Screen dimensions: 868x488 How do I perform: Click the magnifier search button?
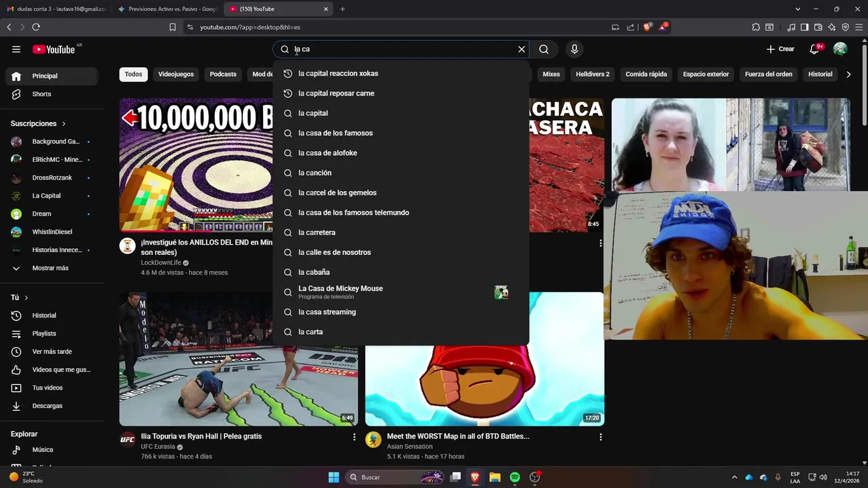(544, 49)
